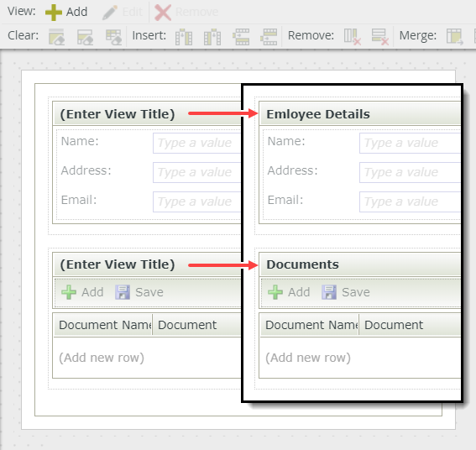The image size is (476, 450).
Task: Click the first Clear icon with eraser
Action: (x=56, y=37)
